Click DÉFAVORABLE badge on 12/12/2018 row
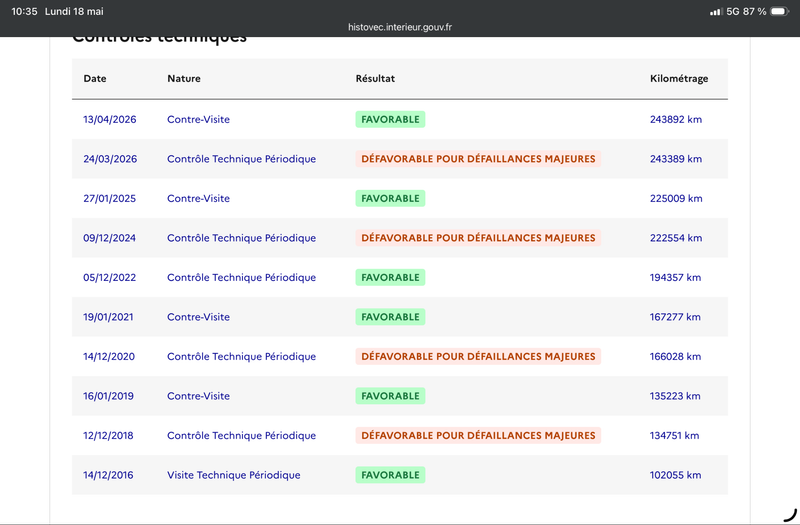800x525 pixels. click(478, 435)
